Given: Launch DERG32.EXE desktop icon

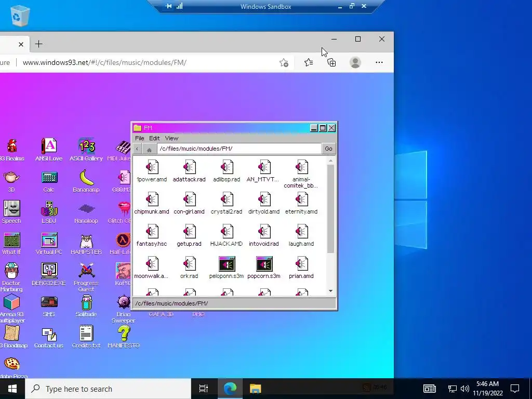Looking at the screenshot, I should coord(49,274).
